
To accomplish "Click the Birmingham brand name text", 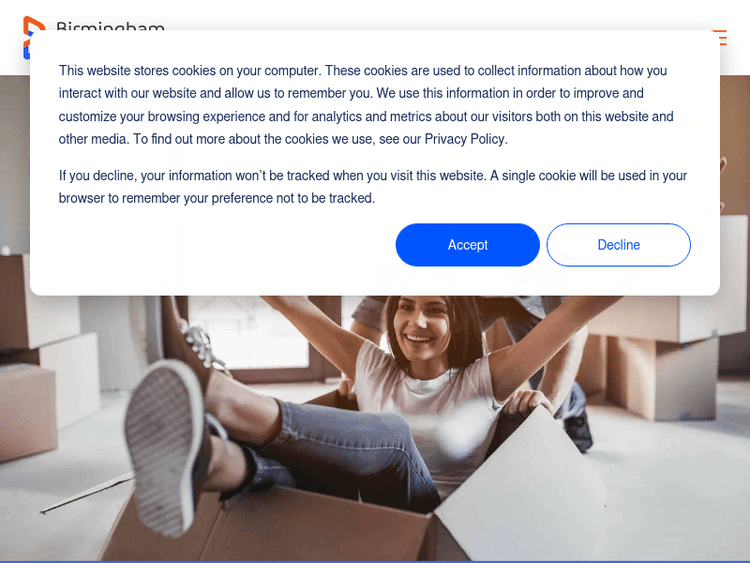I will click(110, 27).
